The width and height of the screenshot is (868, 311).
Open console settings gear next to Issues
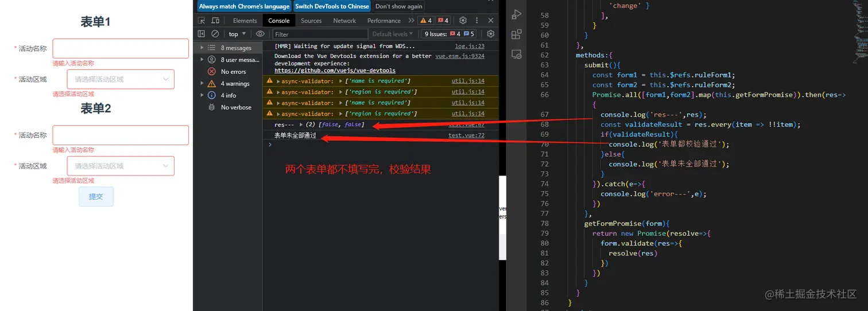click(491, 34)
